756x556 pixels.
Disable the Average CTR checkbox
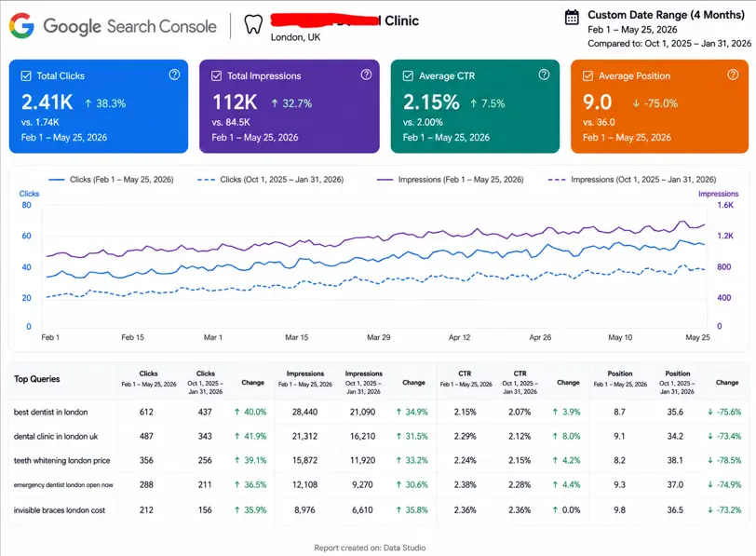pos(408,75)
